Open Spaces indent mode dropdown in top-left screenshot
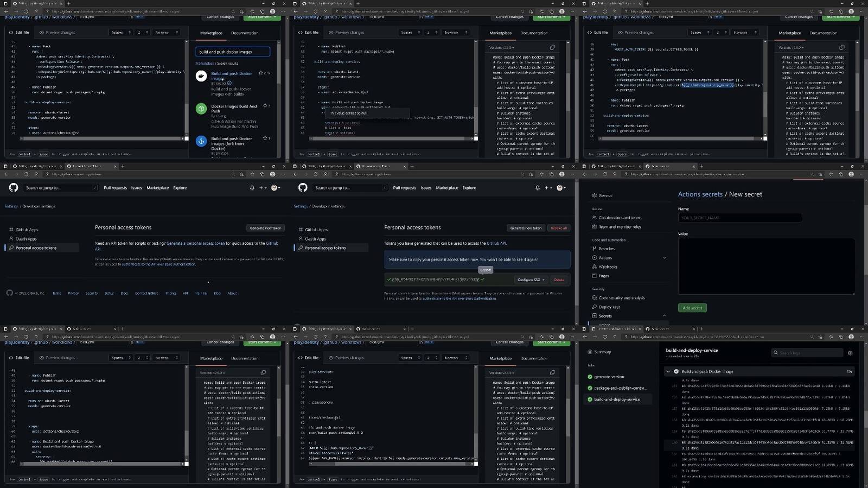This screenshot has height=488, width=868. click(x=120, y=33)
